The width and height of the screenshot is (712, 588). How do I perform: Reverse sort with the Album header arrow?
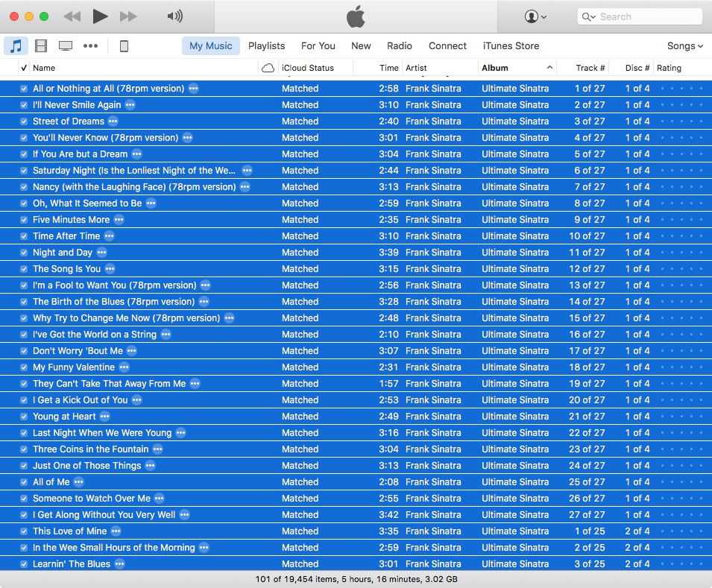[549, 68]
